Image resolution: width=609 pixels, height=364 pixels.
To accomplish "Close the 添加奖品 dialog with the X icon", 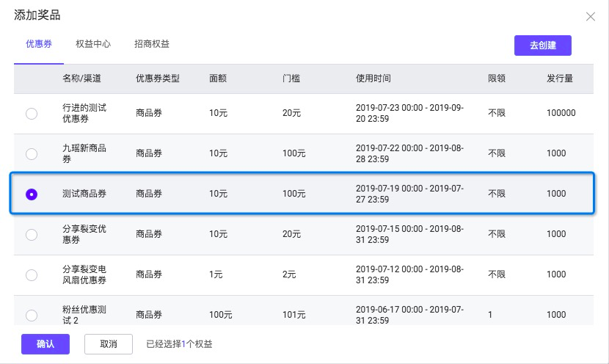I will tap(591, 16).
